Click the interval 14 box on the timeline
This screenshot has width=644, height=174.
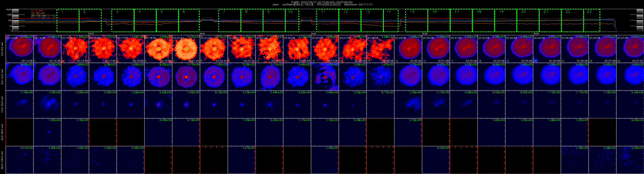click(390, 21)
